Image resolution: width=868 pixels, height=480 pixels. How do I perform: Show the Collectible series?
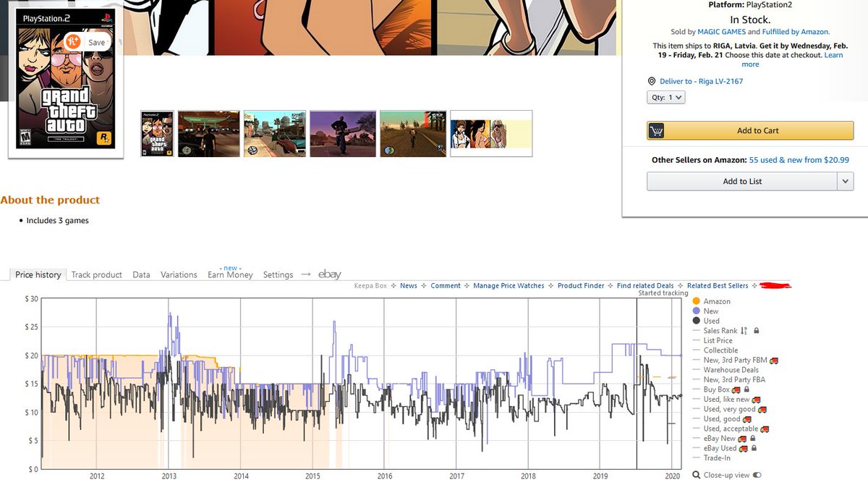[715, 350]
